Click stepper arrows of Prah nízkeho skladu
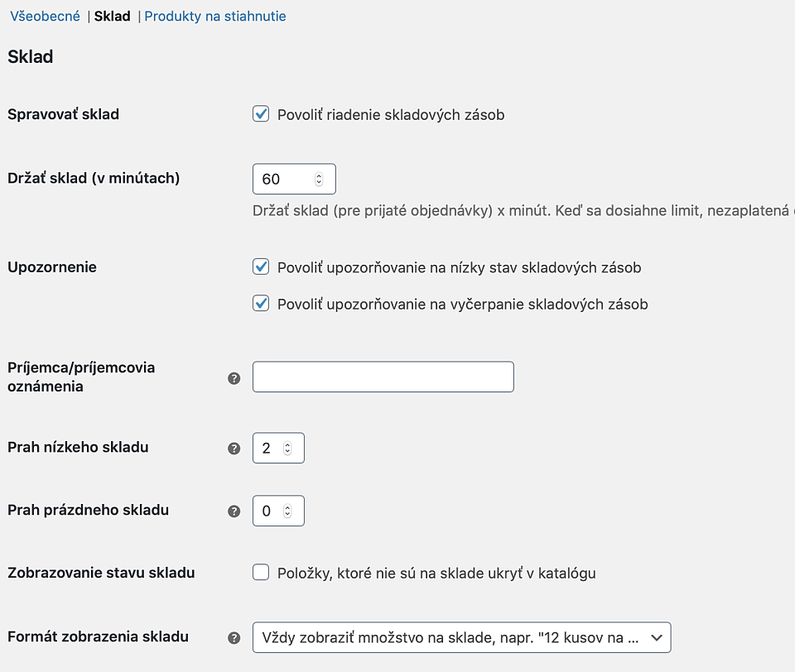This screenshot has height=672, width=795. (x=287, y=449)
